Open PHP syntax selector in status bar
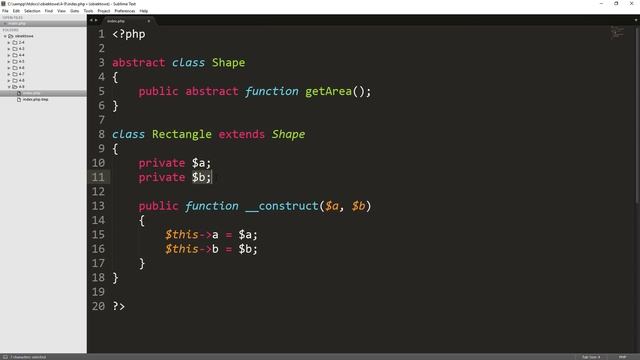The image size is (640, 360). tap(622, 357)
